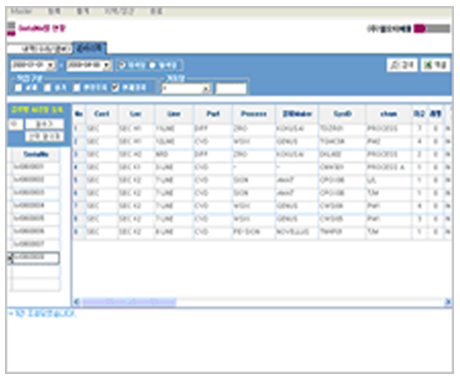Click the Process column header

point(254,114)
